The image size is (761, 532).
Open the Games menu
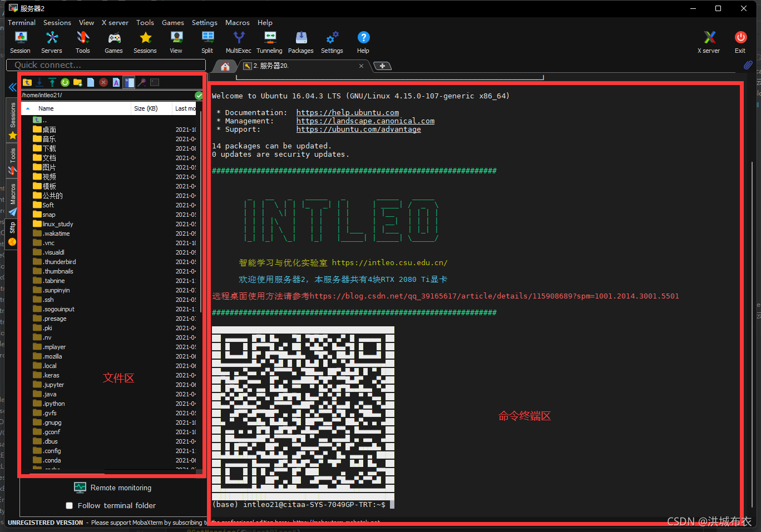(173, 23)
